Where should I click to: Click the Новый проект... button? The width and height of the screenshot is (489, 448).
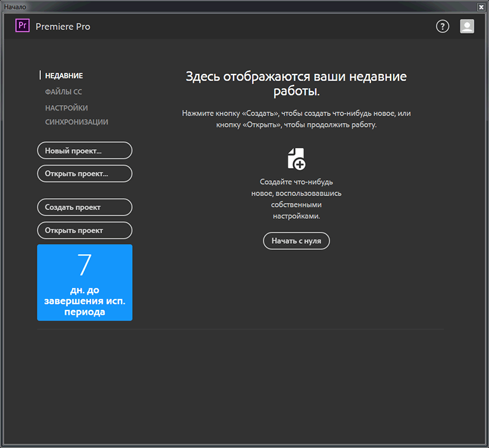84,150
